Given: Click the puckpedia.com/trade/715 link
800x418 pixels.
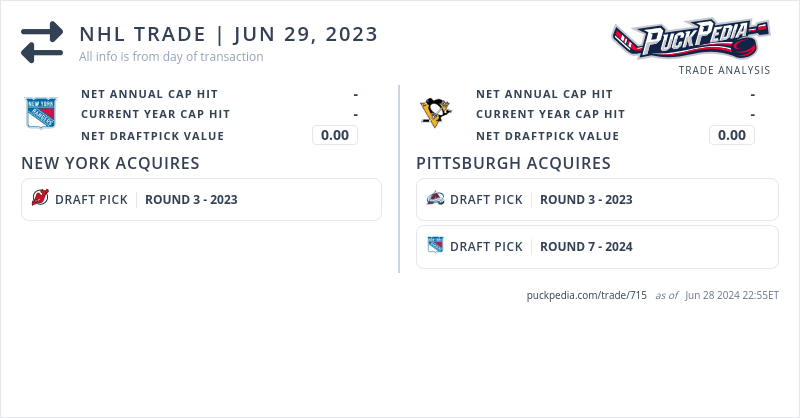Looking at the screenshot, I should pyautogui.click(x=586, y=296).
